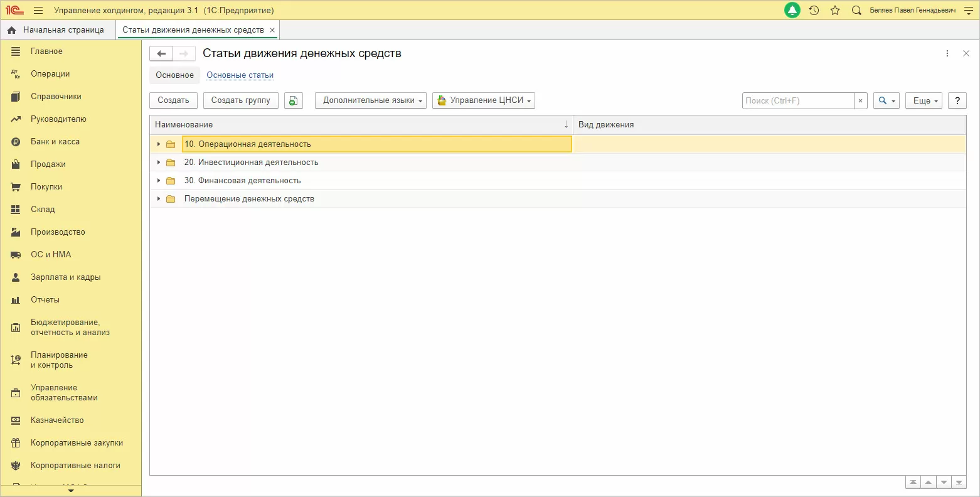Open the Основные статьи link

coord(240,75)
